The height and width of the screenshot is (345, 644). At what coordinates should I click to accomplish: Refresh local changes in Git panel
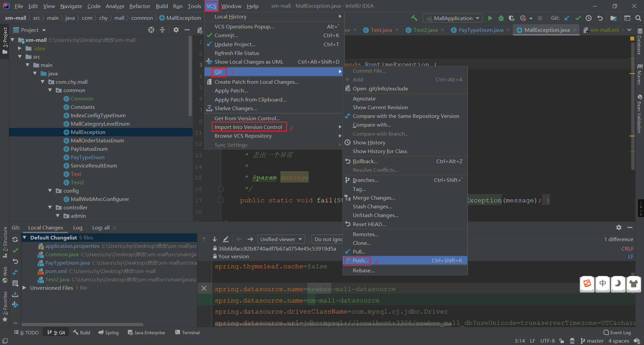(x=15, y=239)
